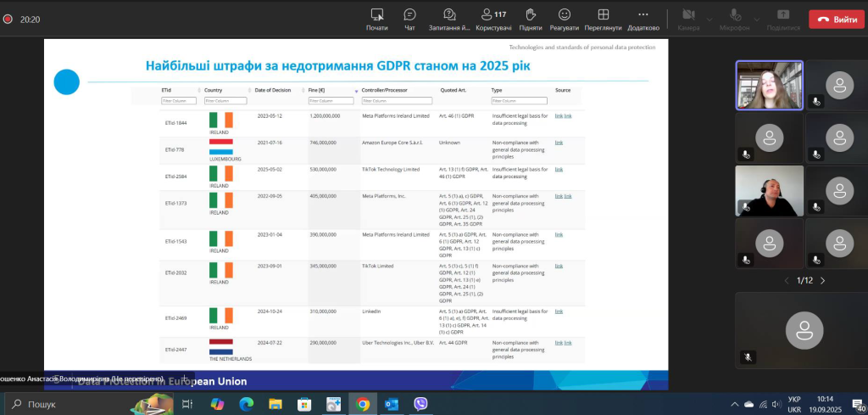Image resolution: width=868 pixels, height=415 pixels.
Task: Click the OneDrive cloud tray icon
Action: pos(749,405)
